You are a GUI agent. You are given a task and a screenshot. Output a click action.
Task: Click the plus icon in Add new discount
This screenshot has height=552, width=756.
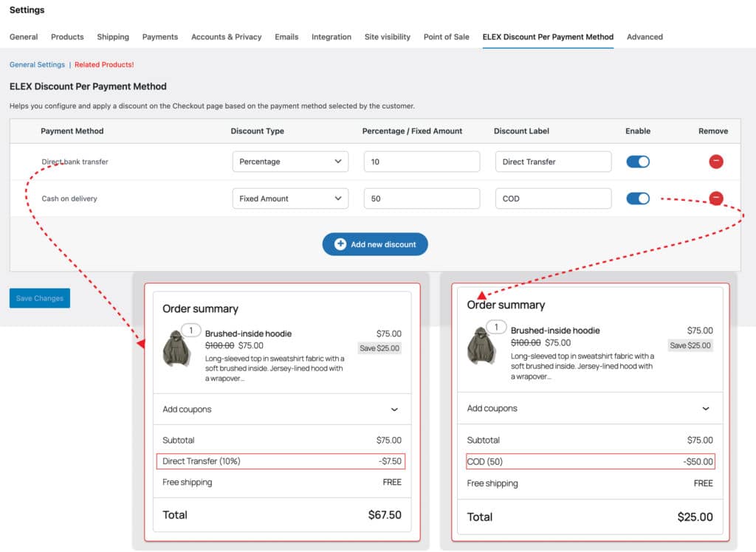click(x=340, y=244)
